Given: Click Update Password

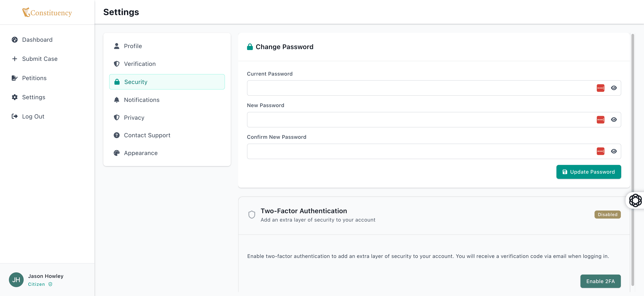Looking at the screenshot, I should point(588,172).
